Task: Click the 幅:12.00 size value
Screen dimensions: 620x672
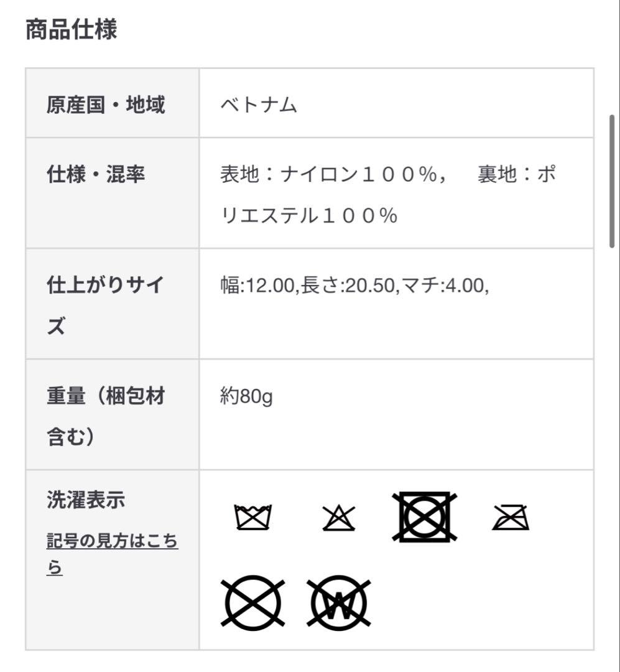Action: pyautogui.click(x=257, y=285)
